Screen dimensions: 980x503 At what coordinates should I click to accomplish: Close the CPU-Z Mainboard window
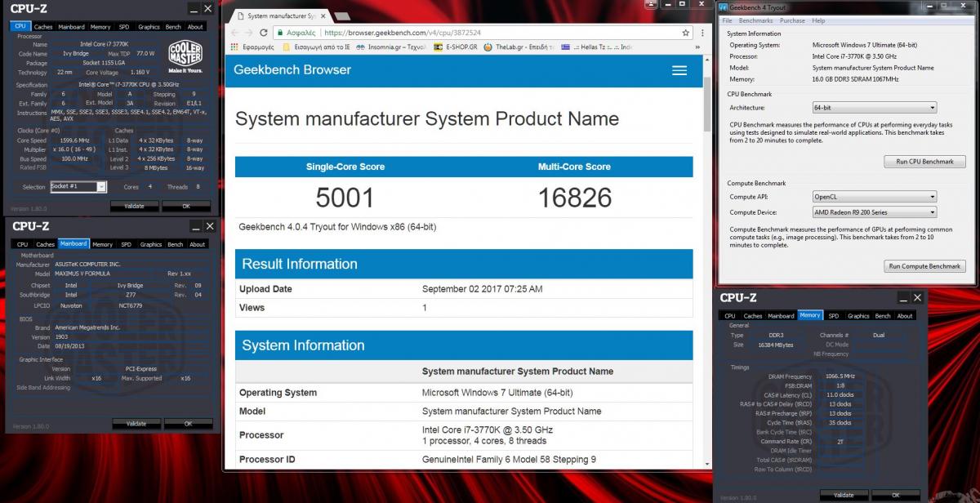click(209, 226)
